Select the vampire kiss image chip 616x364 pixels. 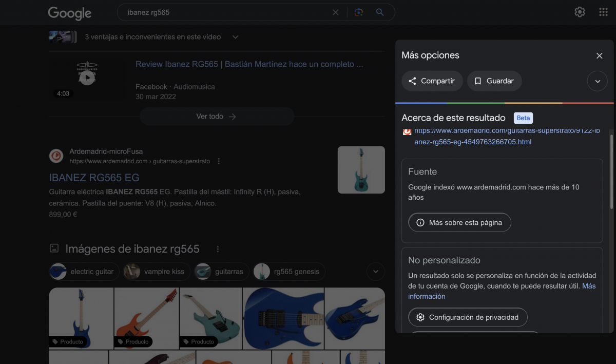tap(157, 272)
